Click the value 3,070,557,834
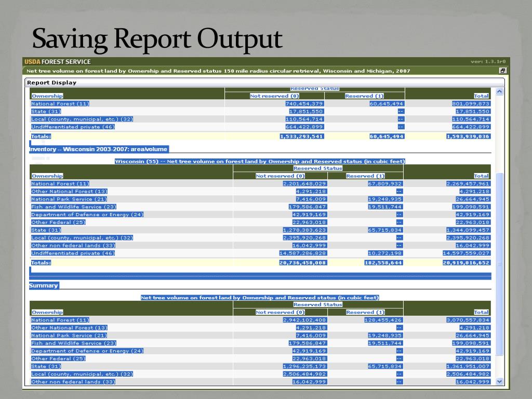Screen dimensions: 532x399 tap(468, 320)
